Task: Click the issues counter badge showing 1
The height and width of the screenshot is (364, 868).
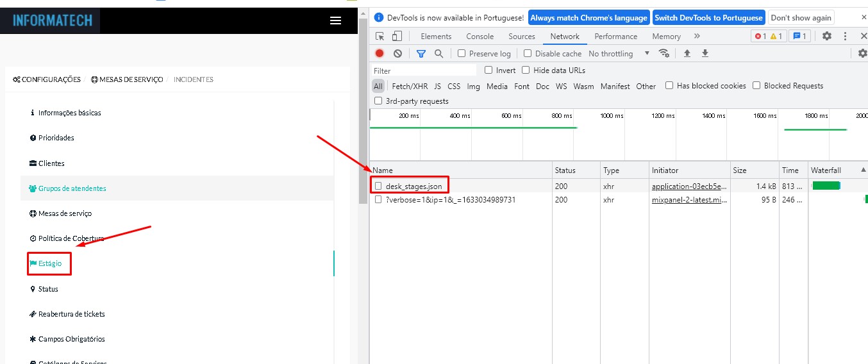Action: (x=800, y=37)
